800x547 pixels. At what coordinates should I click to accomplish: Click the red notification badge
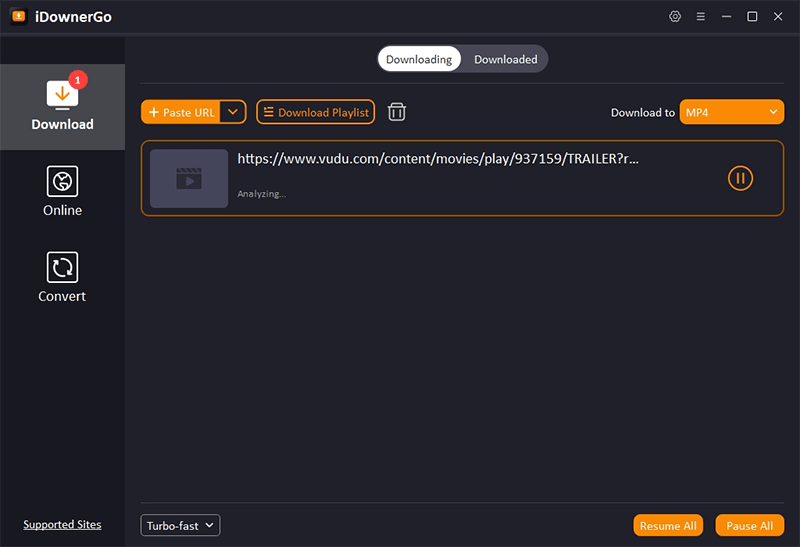(78, 80)
